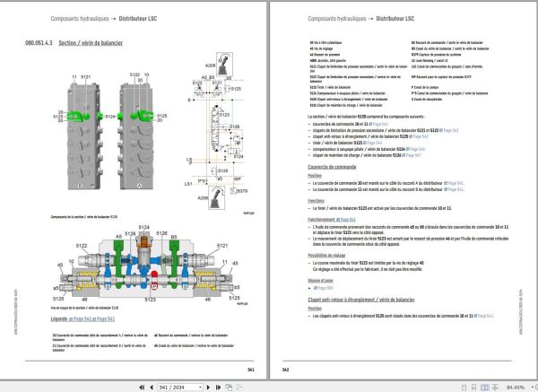Viewport: 538px width, 392px height.
Task: Open the Page 541 link next to Fonctionnement
Action: 346,220
